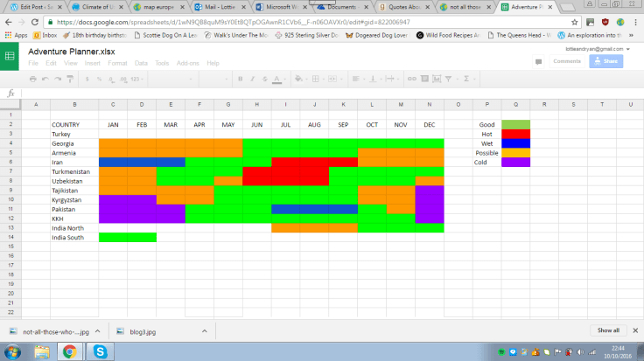Screen dimensions: 644x361
Task: Click the paint format roller icon
Action: click(70, 79)
